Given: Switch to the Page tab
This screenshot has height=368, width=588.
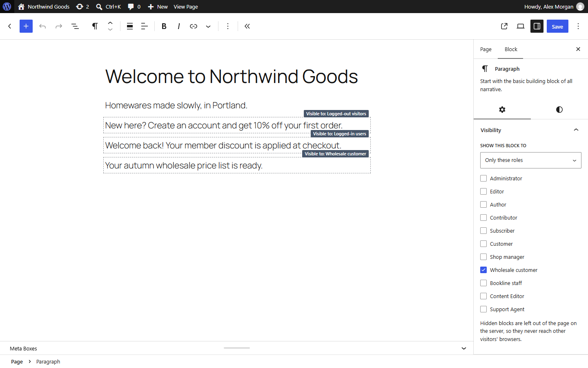Looking at the screenshot, I should 486,49.
